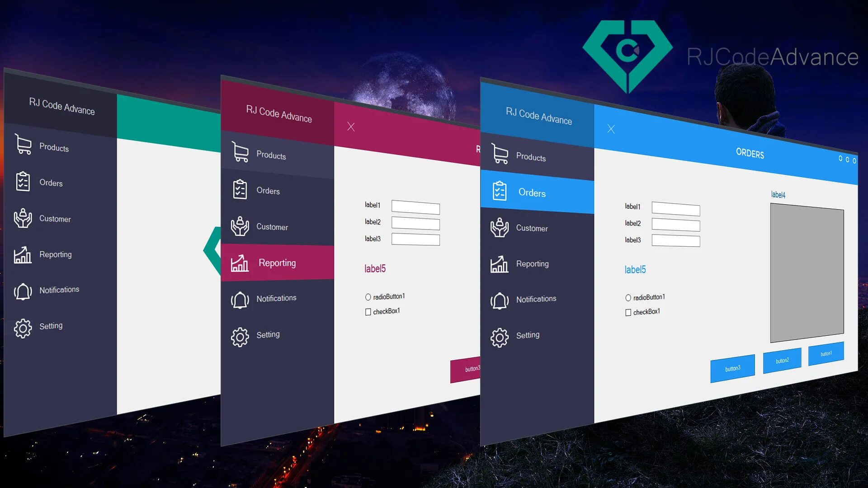Close the pink panel with X button
The image size is (868, 488).
pos(350,127)
